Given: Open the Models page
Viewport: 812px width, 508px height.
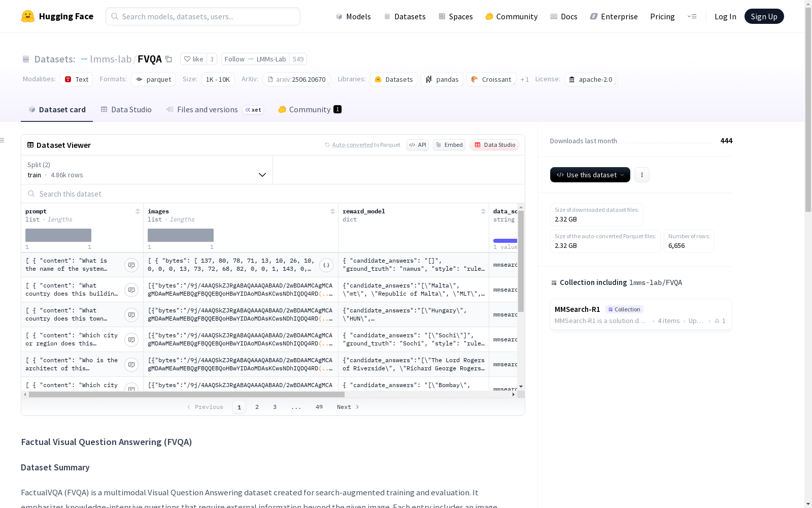Looking at the screenshot, I should (353, 16).
